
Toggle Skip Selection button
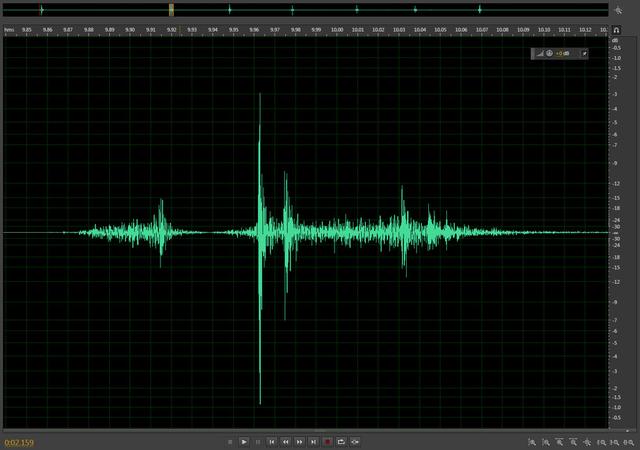coord(355,442)
